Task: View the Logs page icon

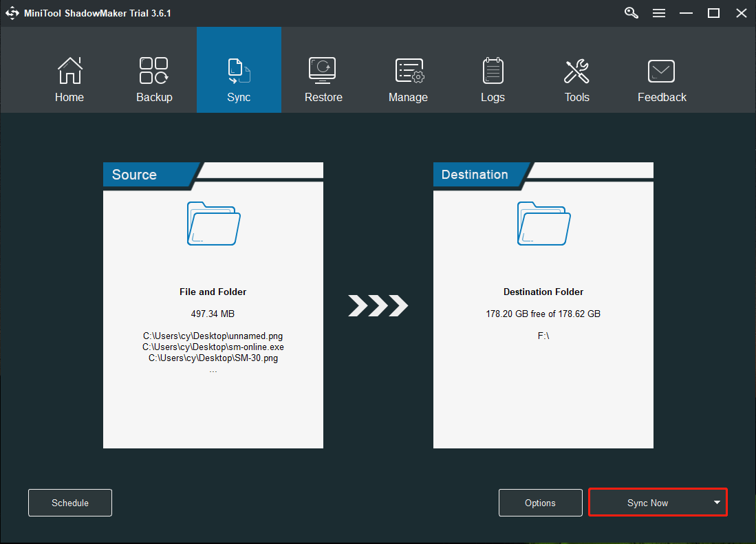Action: tap(493, 72)
